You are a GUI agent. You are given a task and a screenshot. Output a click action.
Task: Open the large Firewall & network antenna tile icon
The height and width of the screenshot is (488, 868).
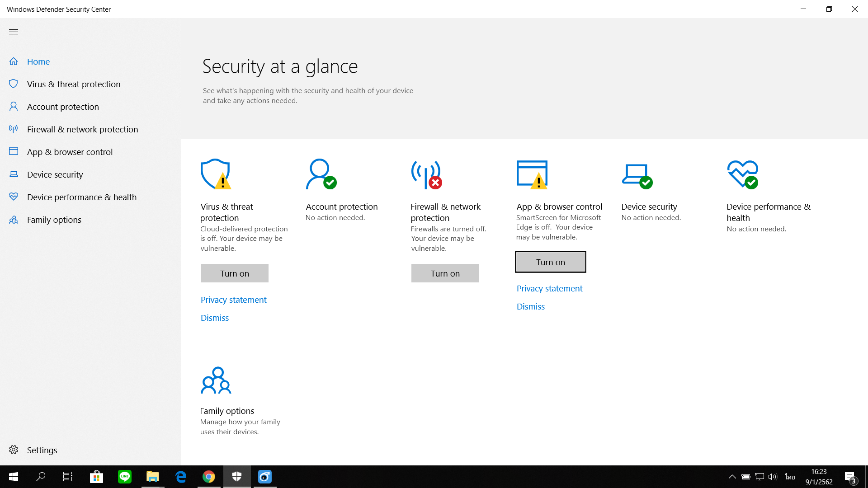[426, 174]
